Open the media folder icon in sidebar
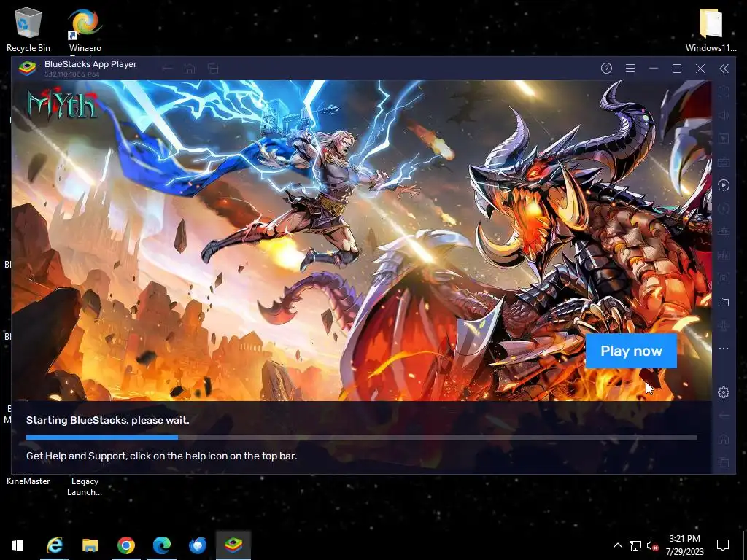The width and height of the screenshot is (747, 560). coord(723,302)
